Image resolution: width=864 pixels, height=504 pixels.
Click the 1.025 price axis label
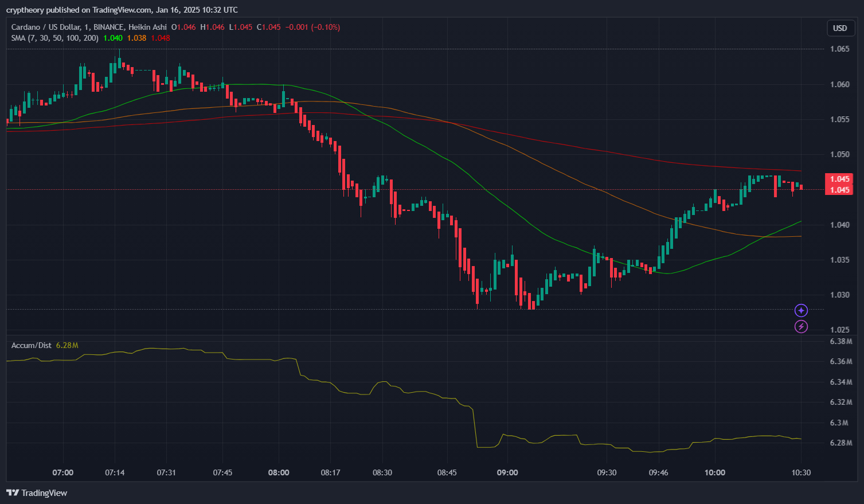coord(840,330)
